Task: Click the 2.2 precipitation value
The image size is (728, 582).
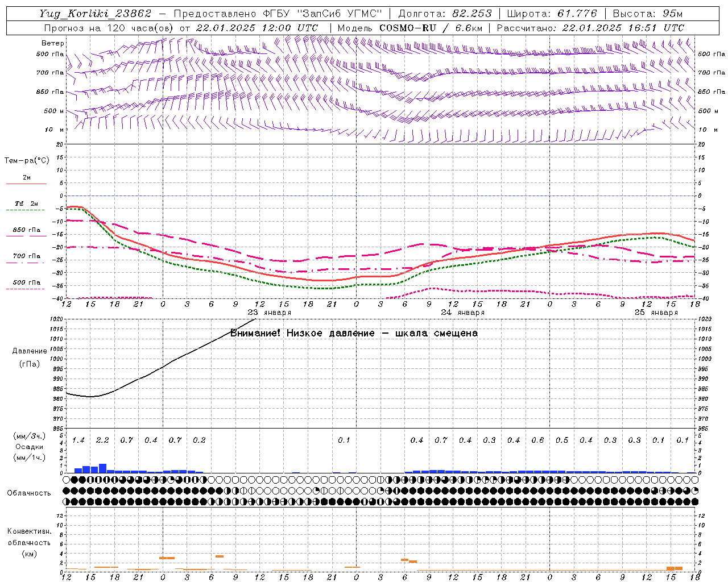Action: click(x=102, y=440)
